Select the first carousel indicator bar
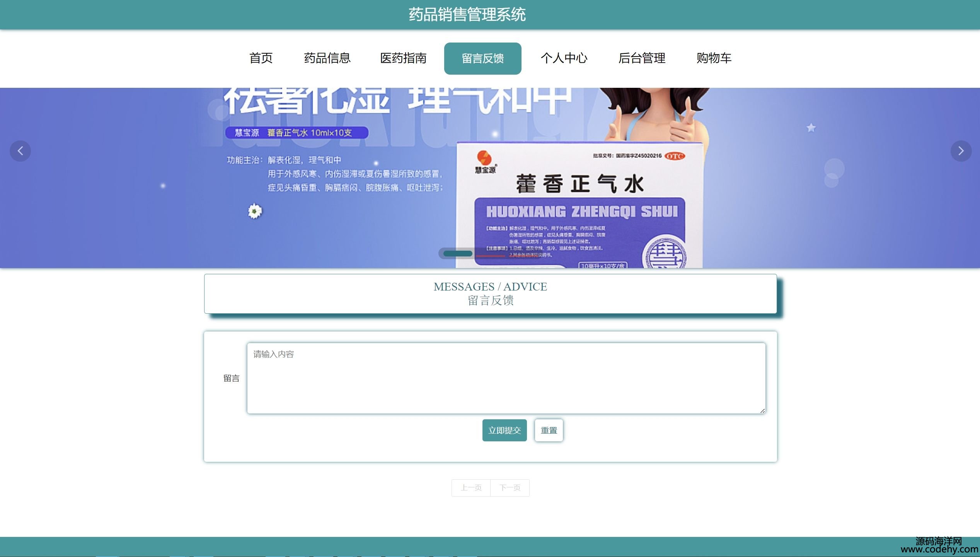 [458, 253]
